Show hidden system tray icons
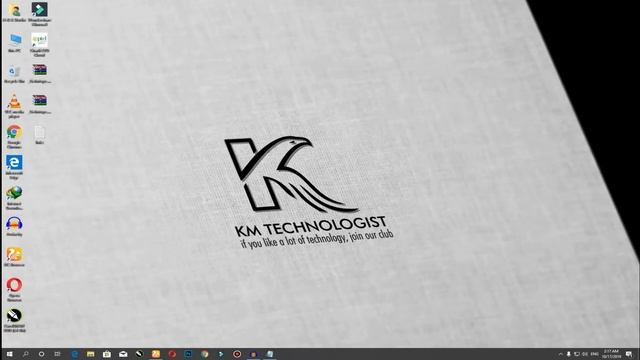 coord(560,354)
